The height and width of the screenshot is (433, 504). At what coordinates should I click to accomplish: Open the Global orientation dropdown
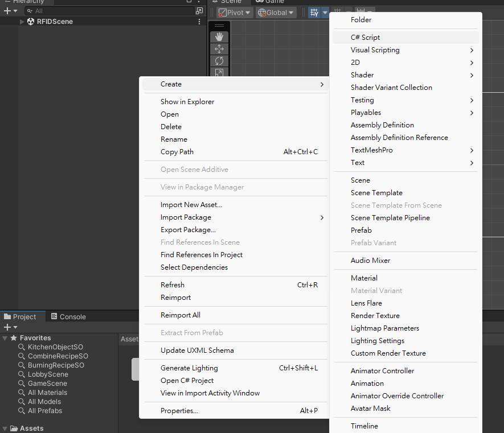(x=276, y=13)
